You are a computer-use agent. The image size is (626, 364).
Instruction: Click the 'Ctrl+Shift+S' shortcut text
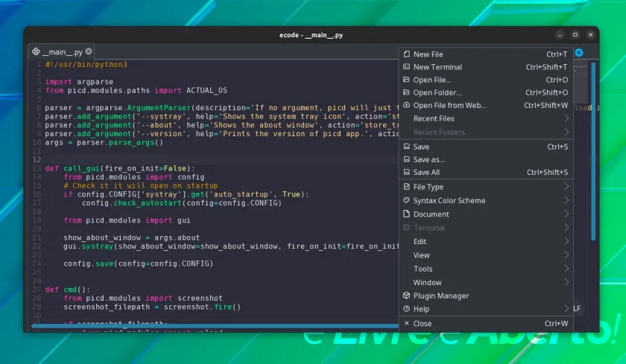pos(547,172)
